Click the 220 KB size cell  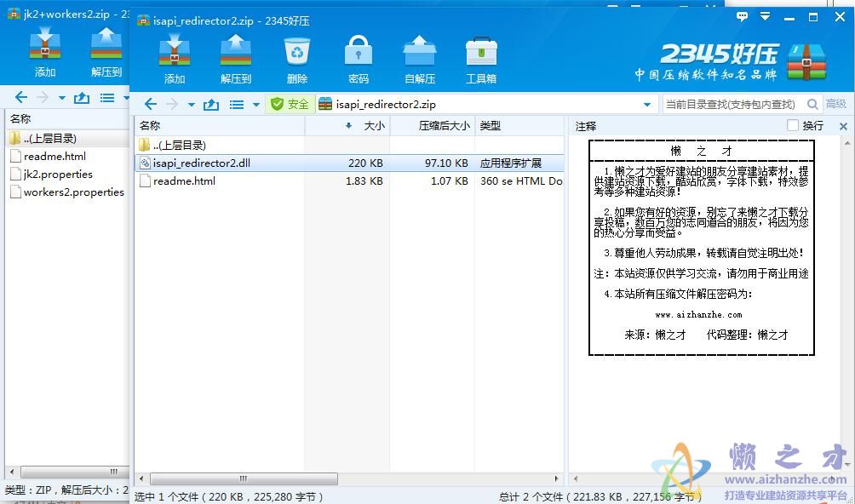pos(365,163)
